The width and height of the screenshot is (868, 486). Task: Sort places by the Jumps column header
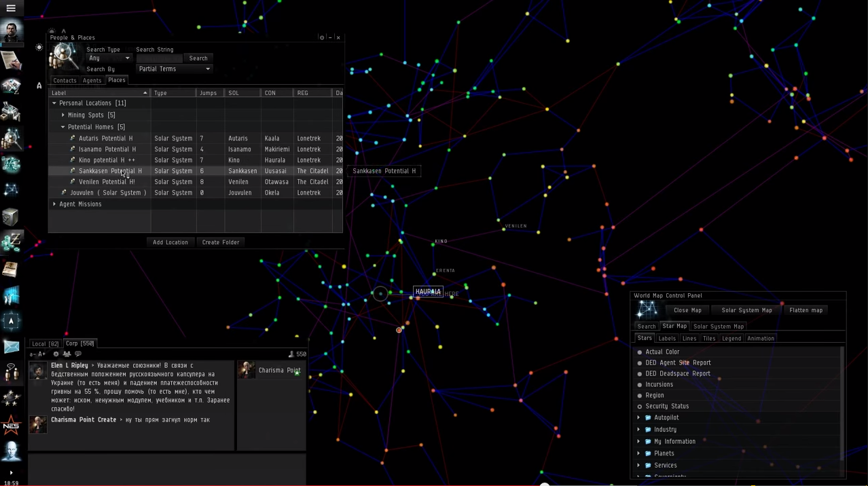coord(209,93)
